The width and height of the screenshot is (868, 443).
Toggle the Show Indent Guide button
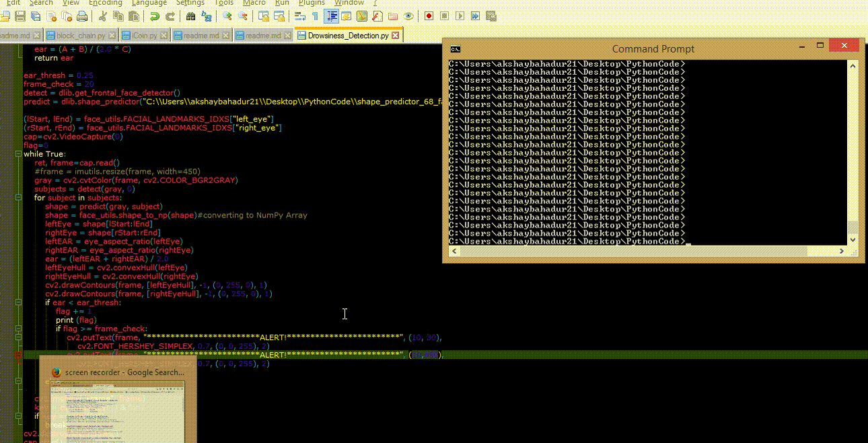click(x=331, y=16)
